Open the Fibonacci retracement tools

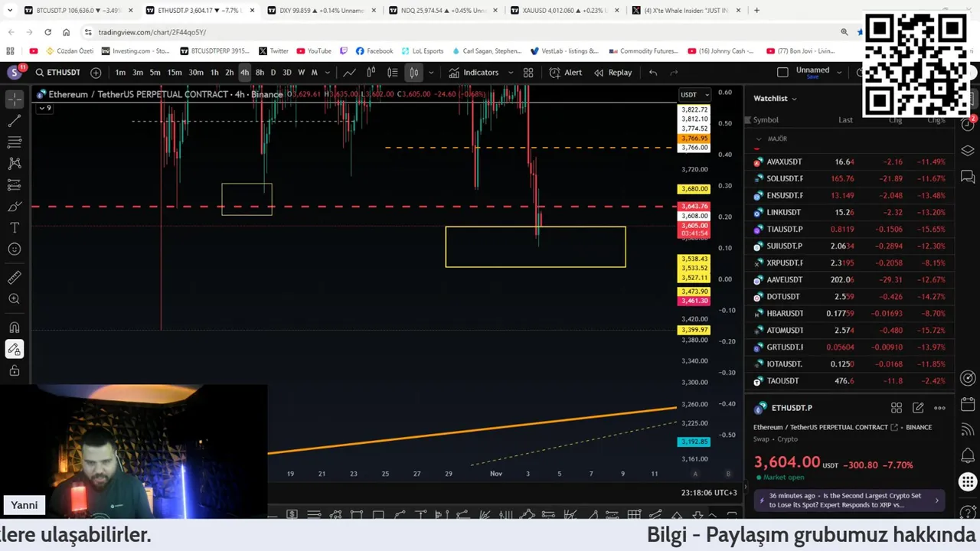[14, 142]
